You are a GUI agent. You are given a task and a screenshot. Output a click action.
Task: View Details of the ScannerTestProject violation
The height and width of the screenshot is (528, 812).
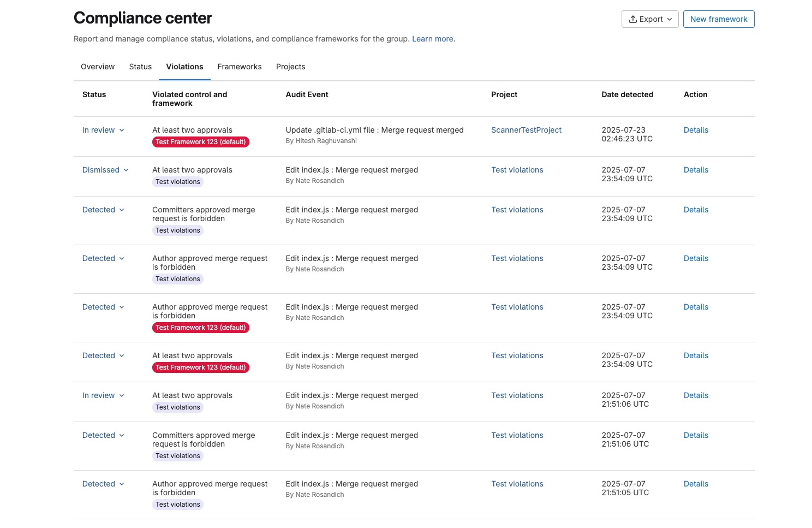[695, 130]
